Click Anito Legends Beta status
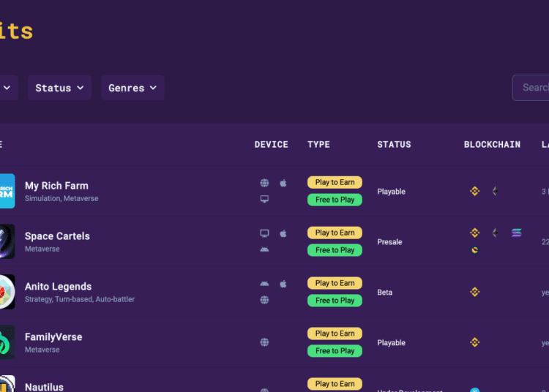The width and height of the screenshot is (549, 392). pos(384,293)
